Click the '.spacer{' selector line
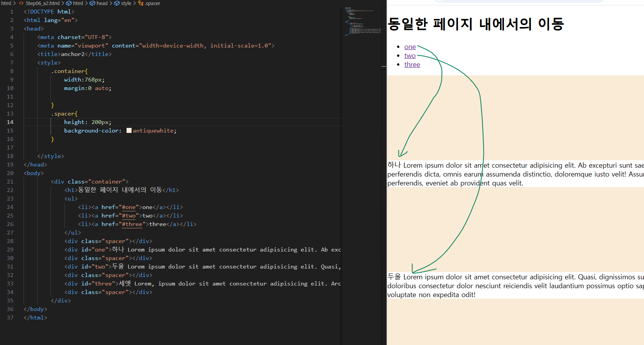The height and width of the screenshot is (345, 644). [x=64, y=114]
